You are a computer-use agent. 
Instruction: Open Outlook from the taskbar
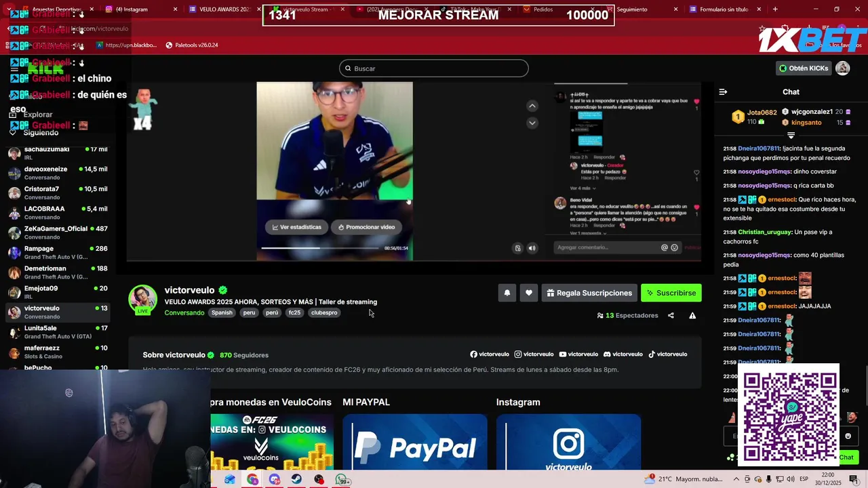click(230, 479)
